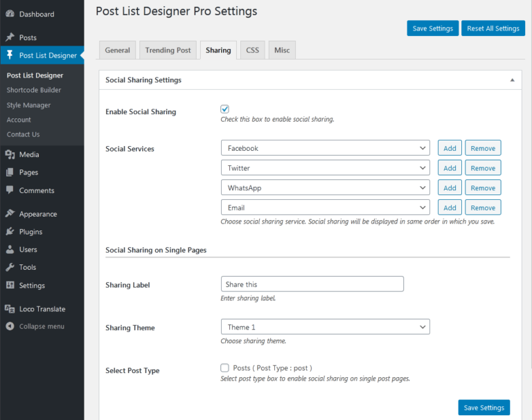Open the Twitter social service dropdown
Image resolution: width=532 pixels, height=420 pixels.
click(326, 168)
